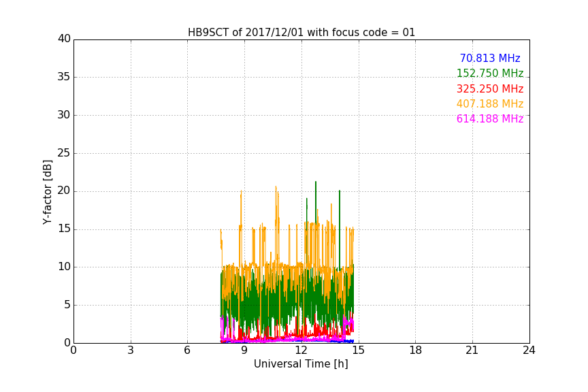Click the x-axis tick label 9
This screenshot has height=392, width=588.
[x=244, y=350]
